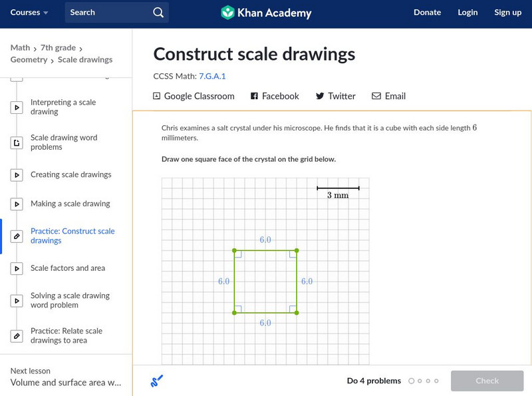Open the 7.G.A.1 standard link
Viewport: 532px width, 396px height.
(x=212, y=76)
